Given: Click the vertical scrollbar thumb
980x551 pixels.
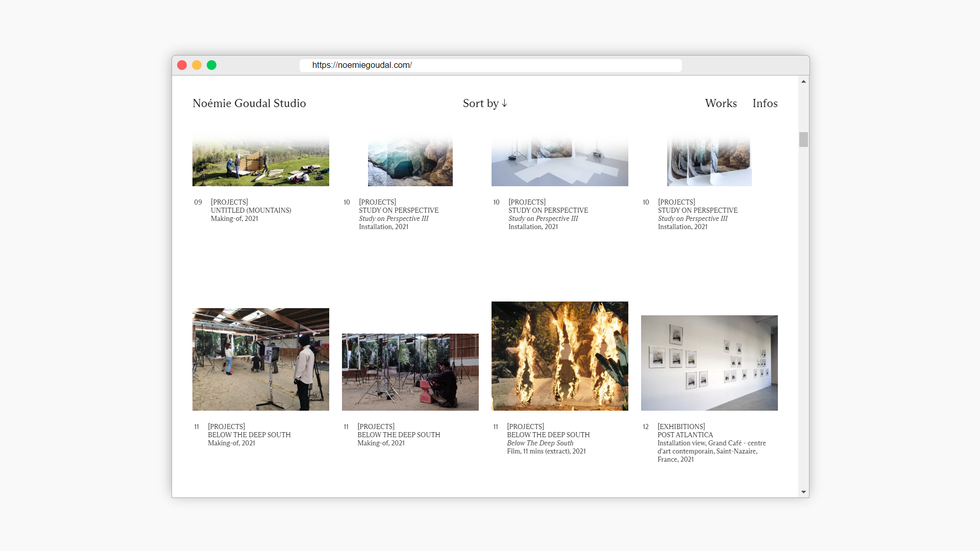Looking at the screenshot, I should pyautogui.click(x=803, y=139).
